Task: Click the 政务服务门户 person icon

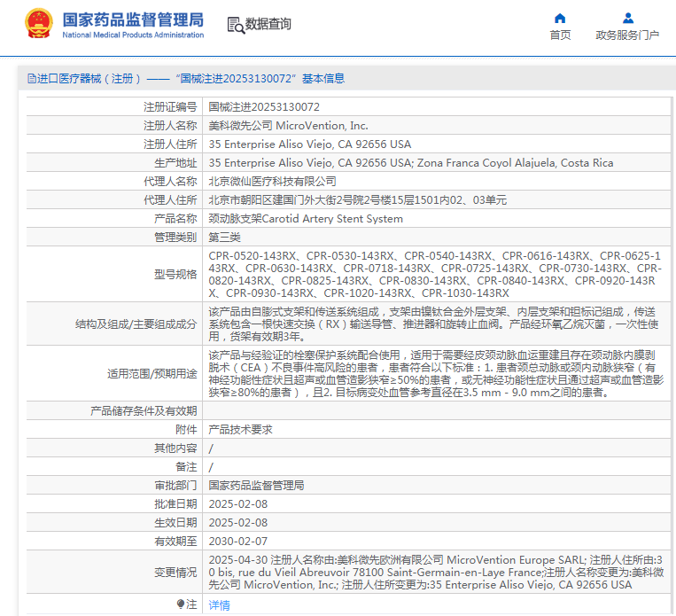Action: coord(627,18)
